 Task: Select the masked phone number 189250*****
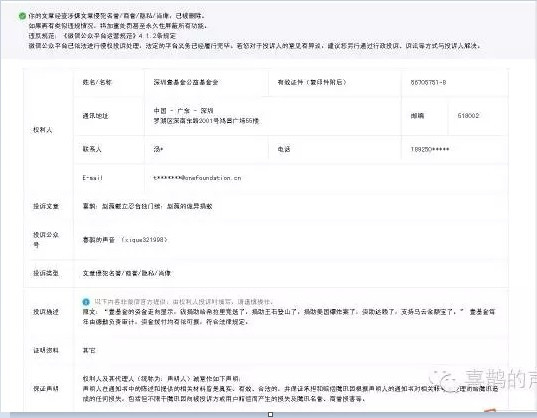click(430, 149)
